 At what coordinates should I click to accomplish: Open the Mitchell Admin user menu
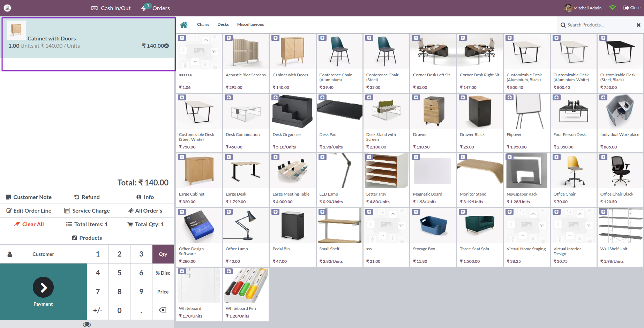tap(583, 8)
